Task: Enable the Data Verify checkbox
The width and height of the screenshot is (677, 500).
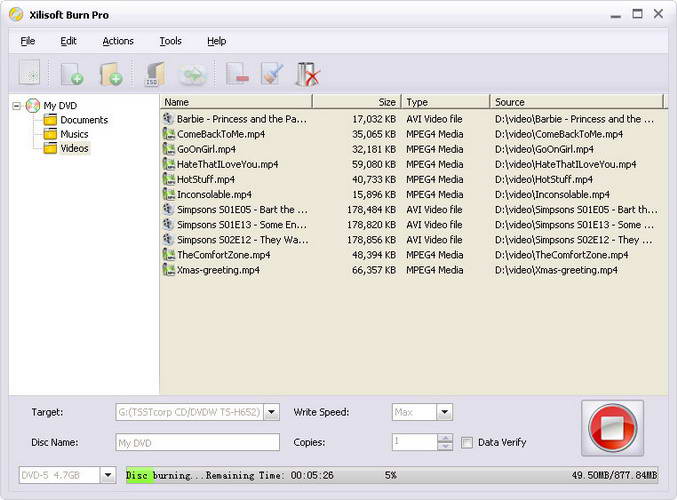Action: click(467, 443)
